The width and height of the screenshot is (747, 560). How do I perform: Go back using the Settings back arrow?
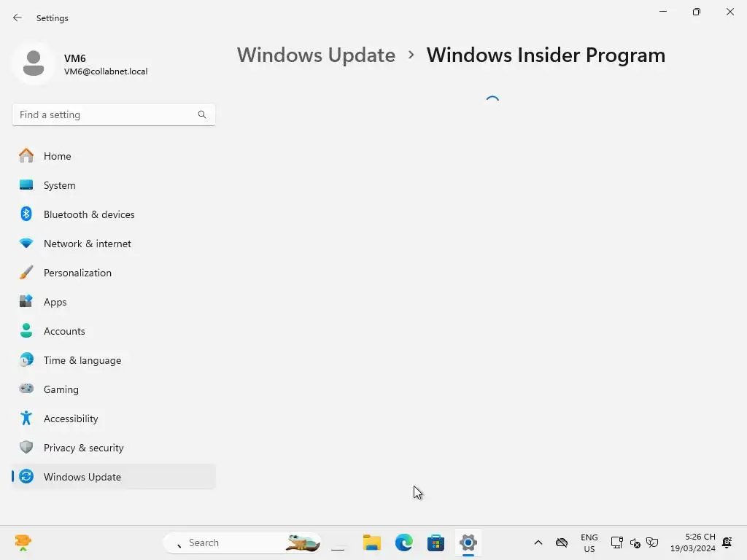pyautogui.click(x=18, y=17)
